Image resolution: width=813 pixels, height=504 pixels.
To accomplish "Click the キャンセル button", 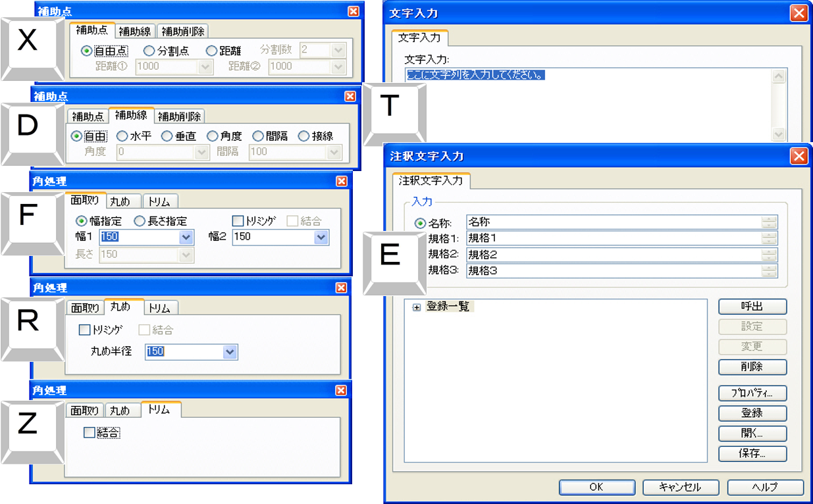I will 681,488.
